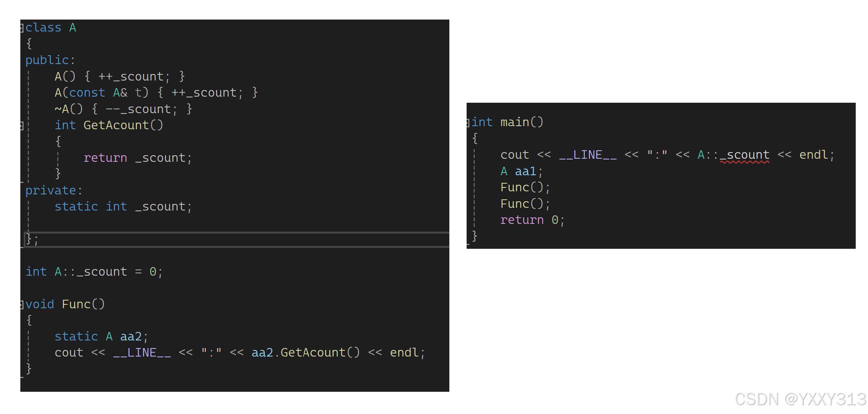Click the destructor ~A() definition
Image resolution: width=868 pixels, height=414 pixels.
click(123, 109)
